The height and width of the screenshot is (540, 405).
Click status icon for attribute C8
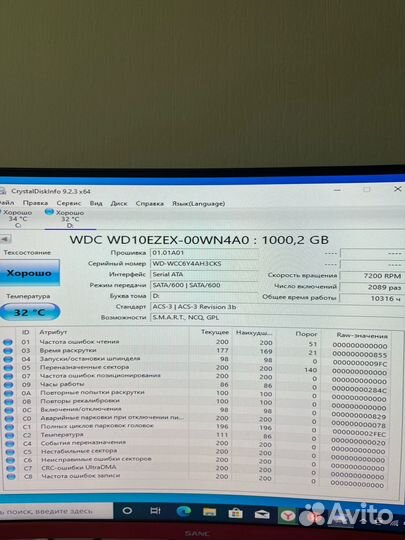click(x=11, y=477)
